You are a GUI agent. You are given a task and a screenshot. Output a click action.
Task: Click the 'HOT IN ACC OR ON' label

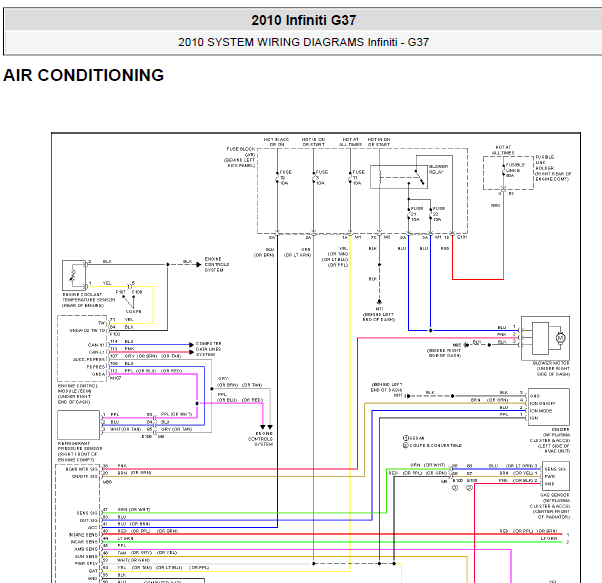pos(276,142)
